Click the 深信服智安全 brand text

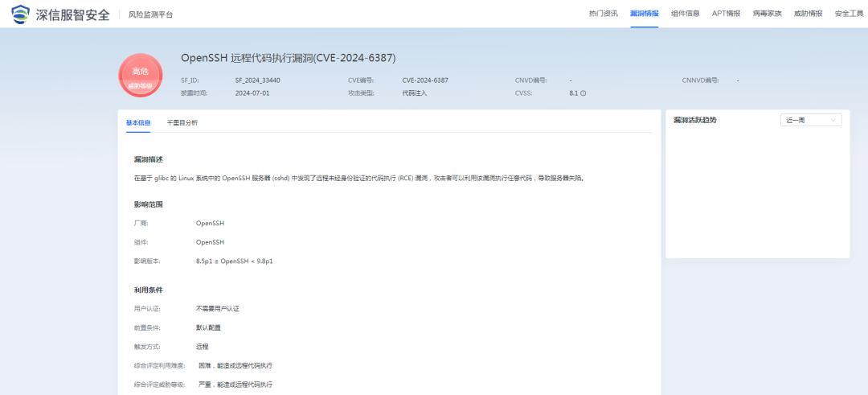(73, 14)
